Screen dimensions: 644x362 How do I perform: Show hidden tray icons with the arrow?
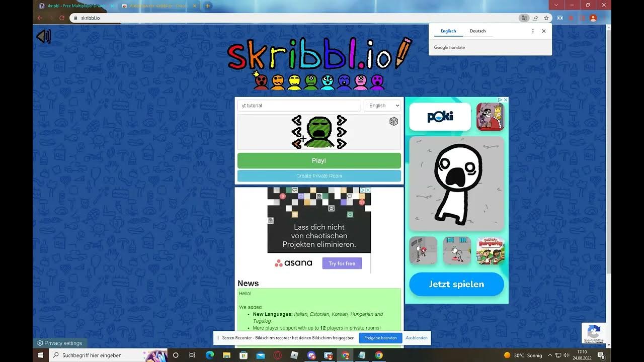(x=550, y=355)
